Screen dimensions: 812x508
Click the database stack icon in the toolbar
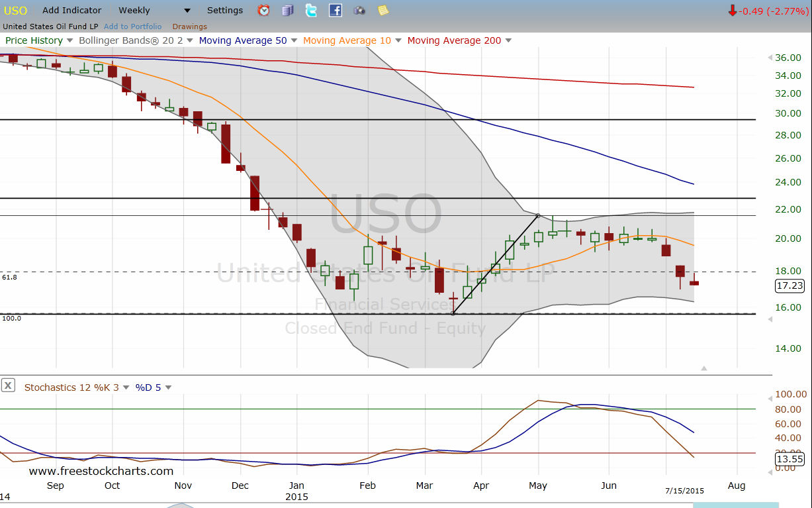pos(287,10)
